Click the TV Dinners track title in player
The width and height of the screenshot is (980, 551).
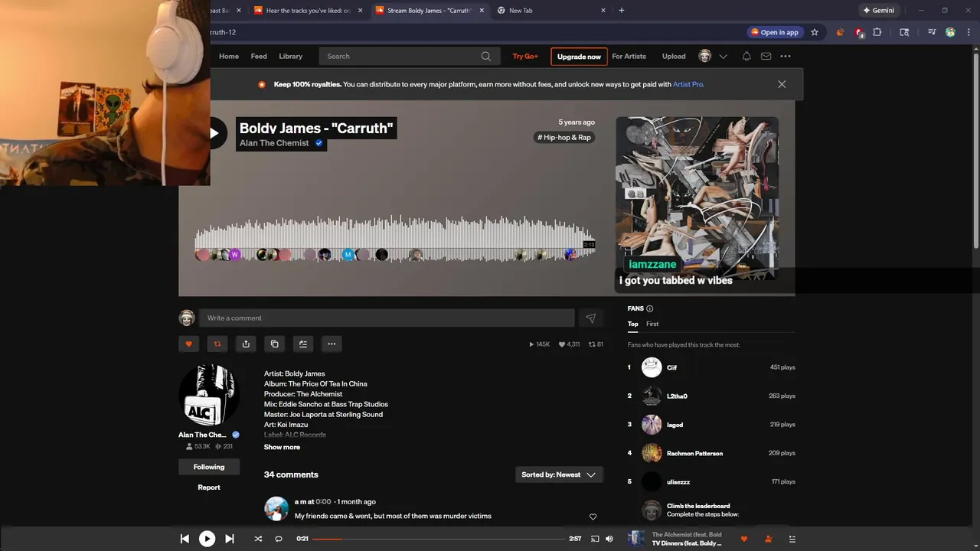click(686, 543)
